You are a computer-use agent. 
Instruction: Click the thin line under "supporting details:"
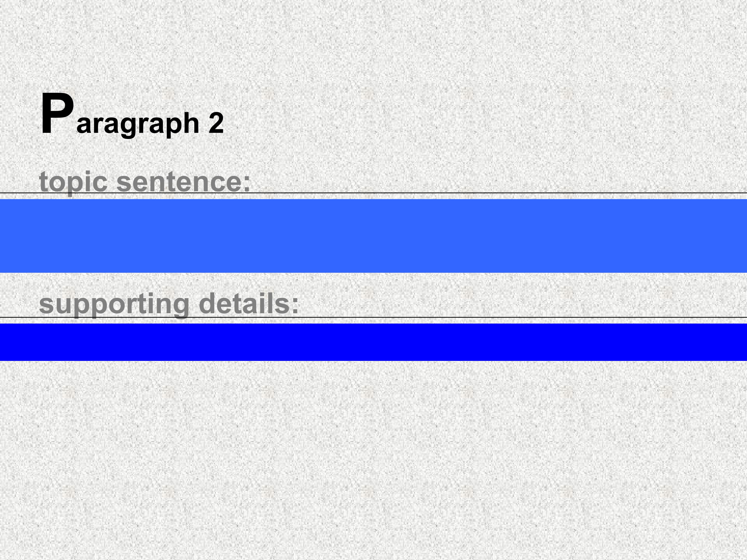(x=473, y=317)
